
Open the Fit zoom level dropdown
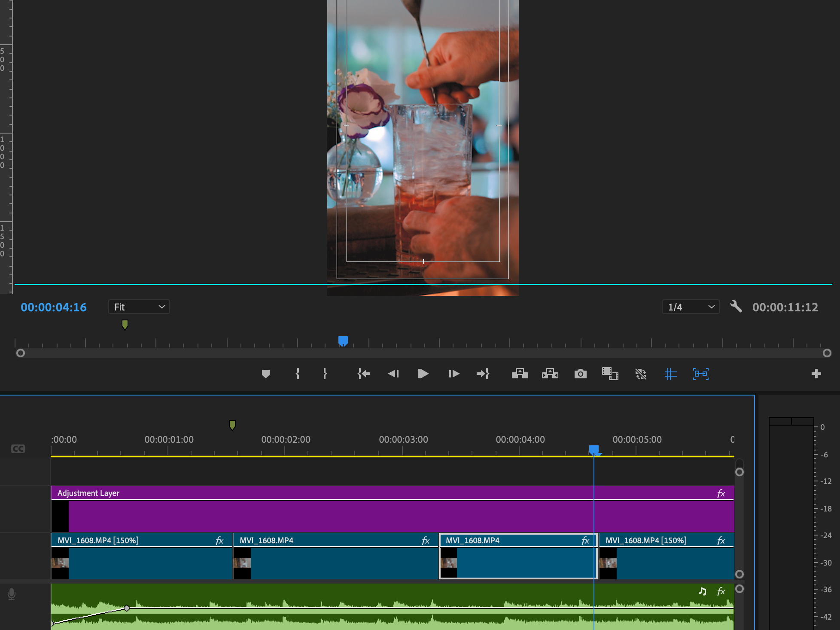click(139, 307)
